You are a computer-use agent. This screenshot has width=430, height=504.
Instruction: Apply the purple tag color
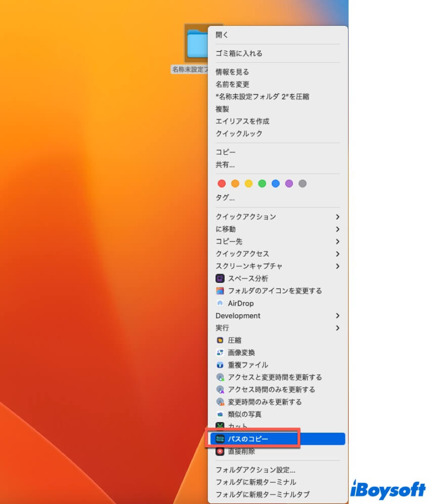289,184
